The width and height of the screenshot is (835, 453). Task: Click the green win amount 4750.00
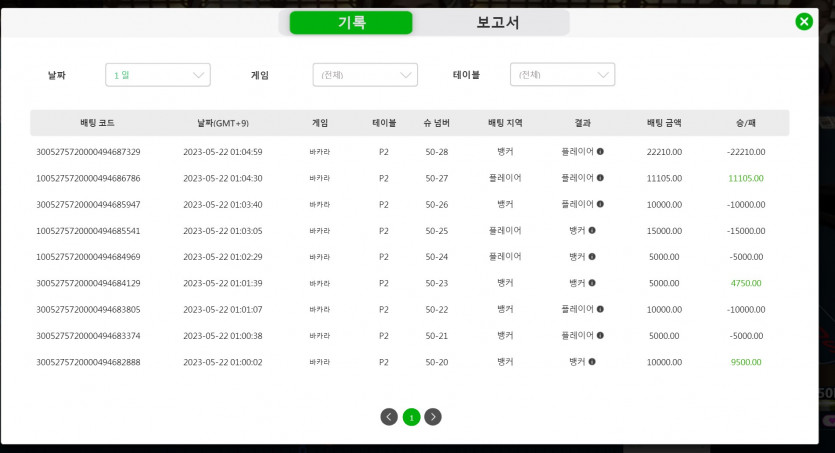click(x=746, y=283)
